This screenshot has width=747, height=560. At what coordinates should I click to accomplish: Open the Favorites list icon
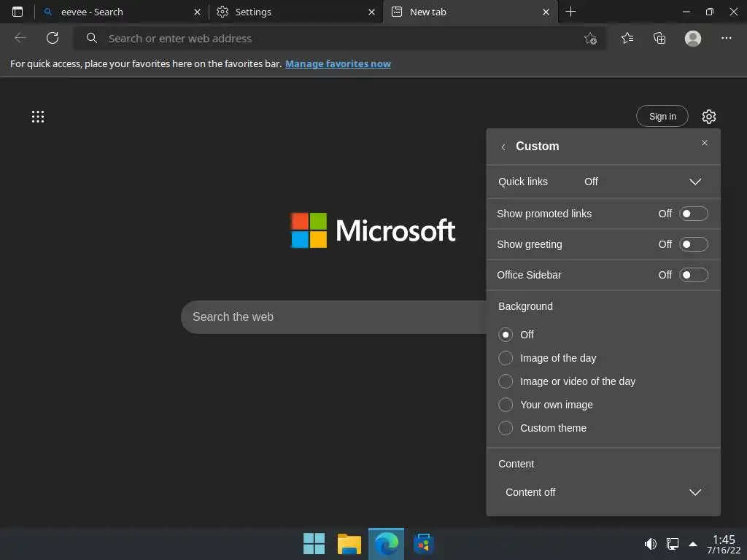[627, 38]
